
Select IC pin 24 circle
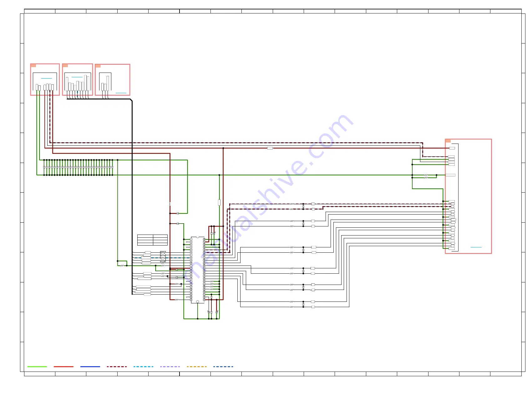pos(191,300)
